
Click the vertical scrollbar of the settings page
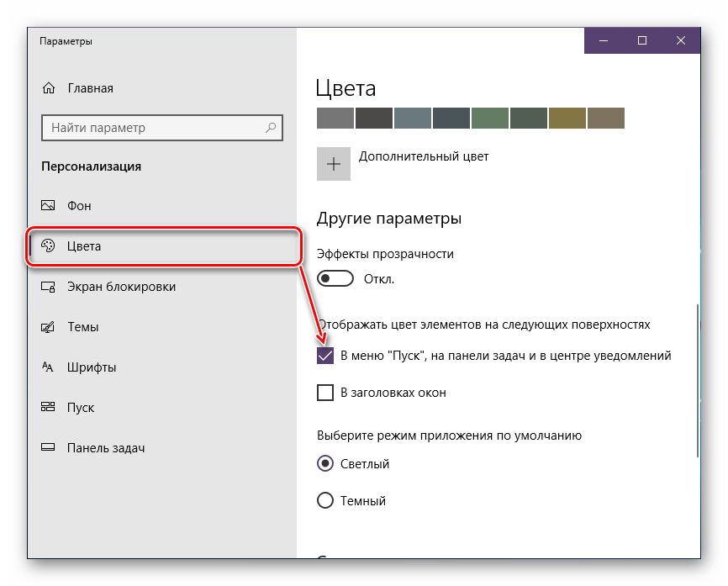[697, 380]
